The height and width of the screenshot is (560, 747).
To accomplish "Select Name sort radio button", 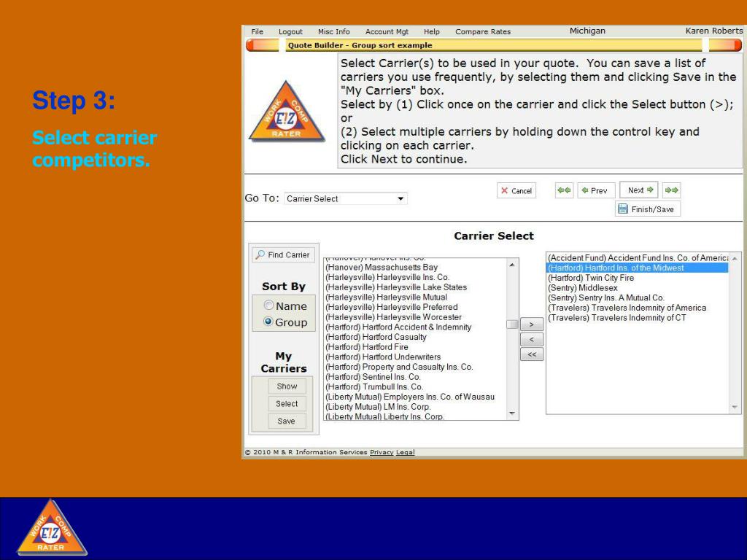I will coord(268,306).
